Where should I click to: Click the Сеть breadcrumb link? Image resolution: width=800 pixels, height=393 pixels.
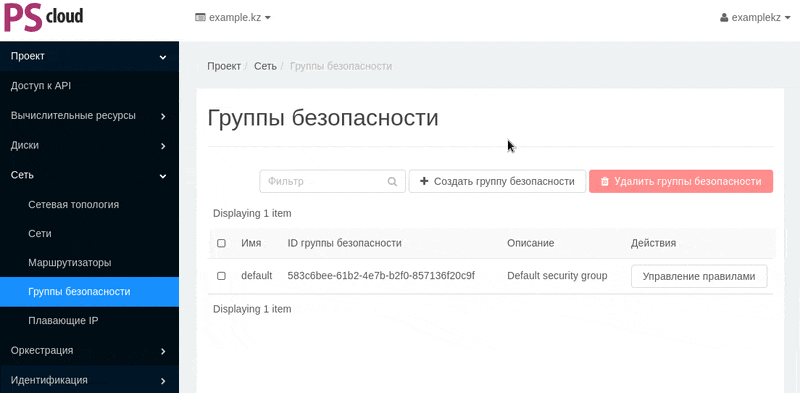265,66
